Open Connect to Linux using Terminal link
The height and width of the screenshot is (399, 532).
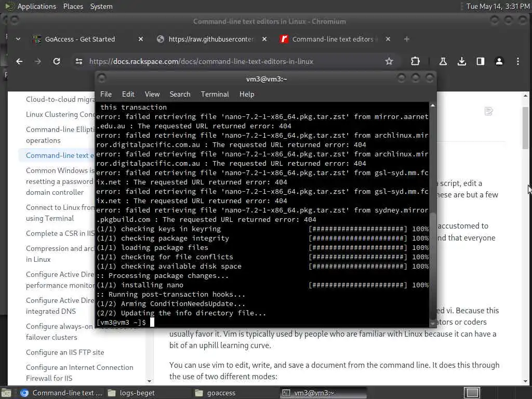point(60,212)
